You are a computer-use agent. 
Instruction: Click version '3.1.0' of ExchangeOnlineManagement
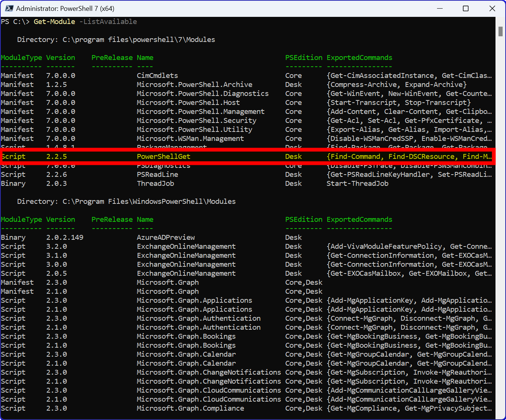pos(57,256)
